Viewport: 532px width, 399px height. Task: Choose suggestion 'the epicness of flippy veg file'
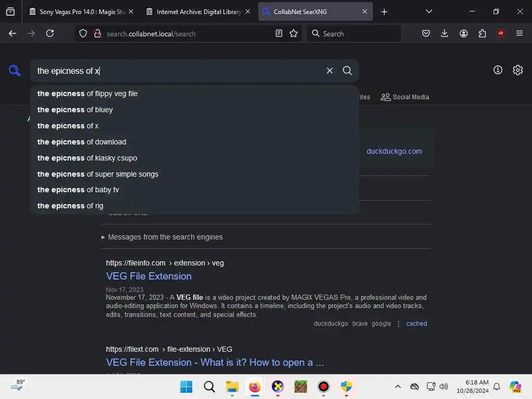[194, 94]
